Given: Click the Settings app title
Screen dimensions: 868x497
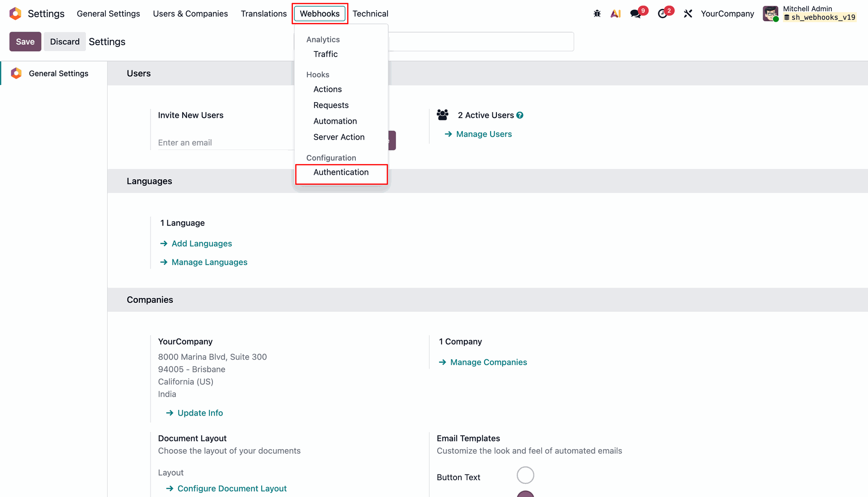Looking at the screenshot, I should tap(46, 14).
